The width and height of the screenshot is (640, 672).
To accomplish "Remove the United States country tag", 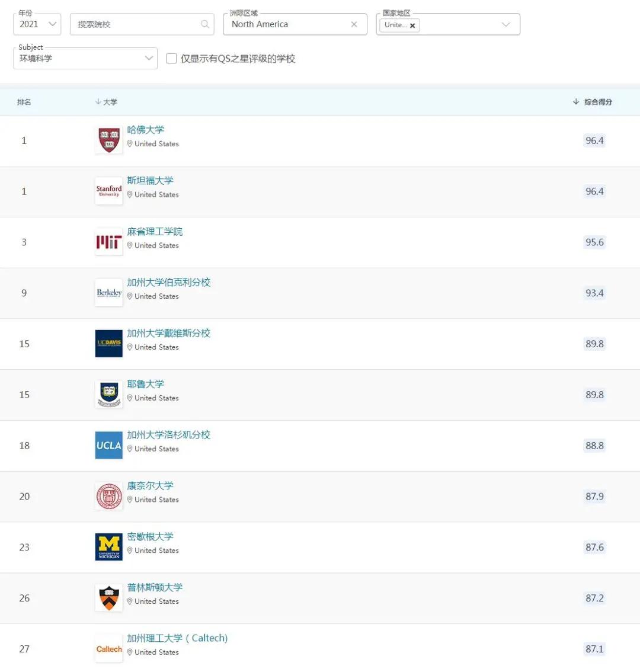I will click(412, 25).
